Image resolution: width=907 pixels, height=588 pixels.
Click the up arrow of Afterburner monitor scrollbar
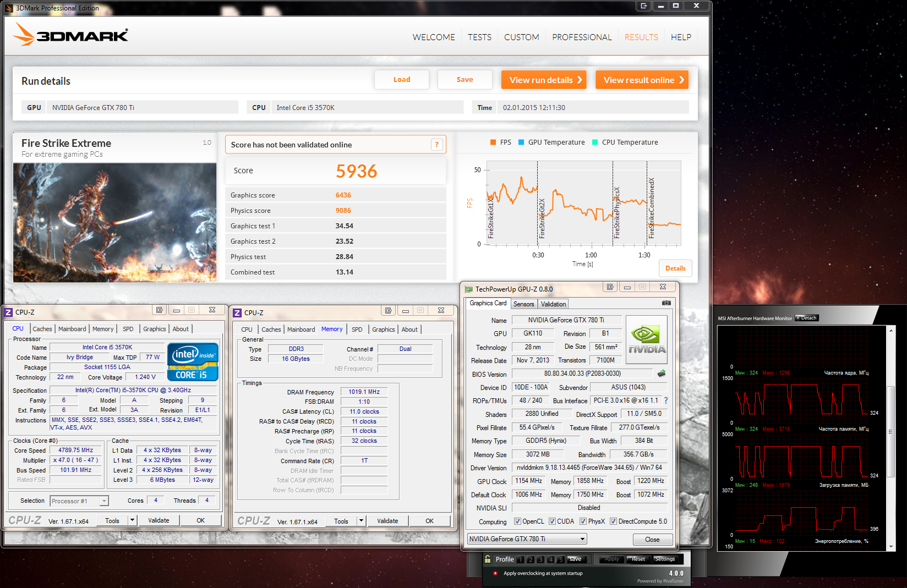coord(891,330)
